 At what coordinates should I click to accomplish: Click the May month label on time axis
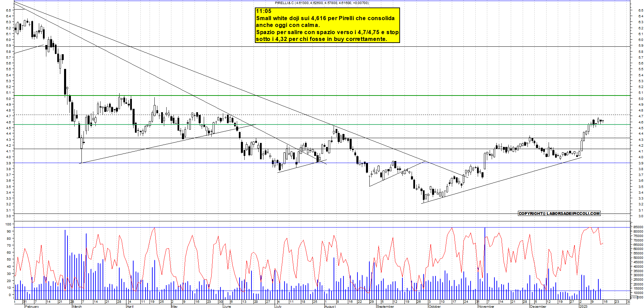(x=174, y=306)
